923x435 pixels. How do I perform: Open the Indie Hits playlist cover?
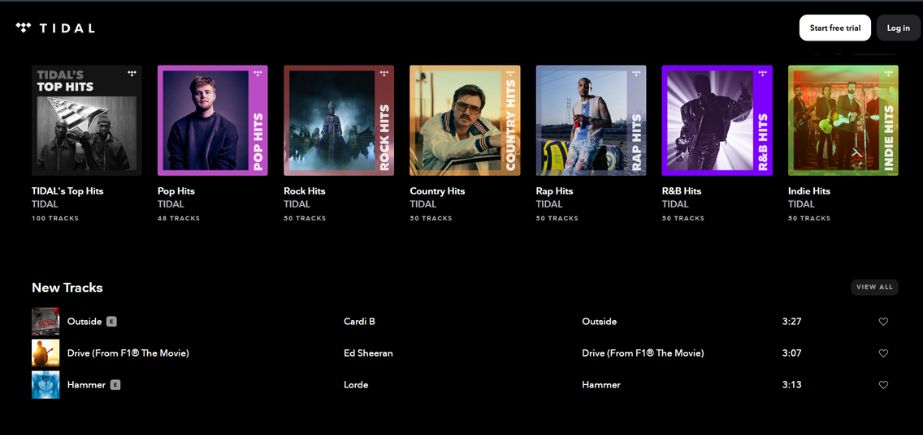click(843, 121)
